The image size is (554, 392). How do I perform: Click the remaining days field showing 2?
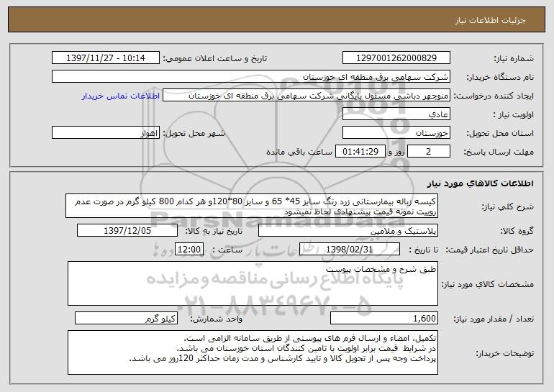pos(429,152)
